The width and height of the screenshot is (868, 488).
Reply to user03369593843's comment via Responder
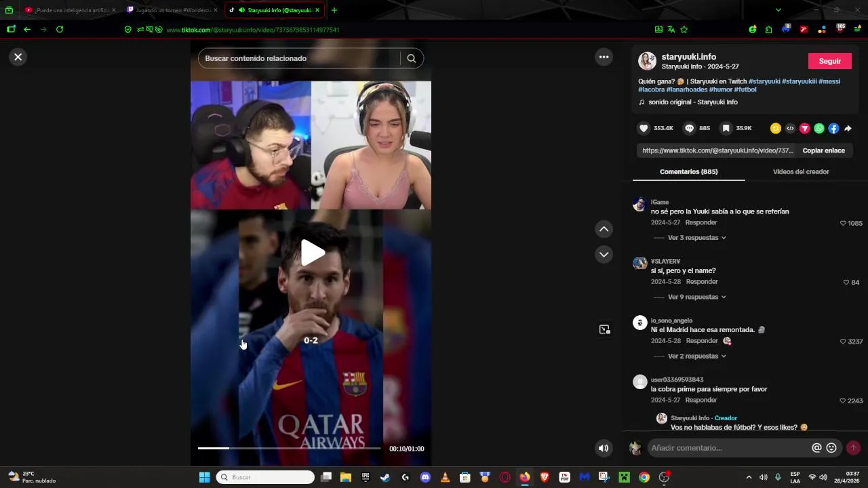pos(701,400)
